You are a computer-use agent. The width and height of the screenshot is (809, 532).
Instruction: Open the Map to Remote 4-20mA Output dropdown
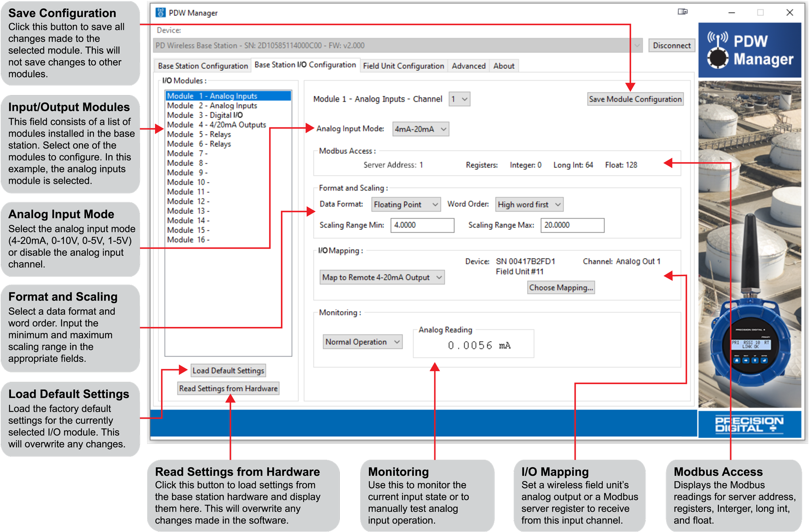(382, 278)
